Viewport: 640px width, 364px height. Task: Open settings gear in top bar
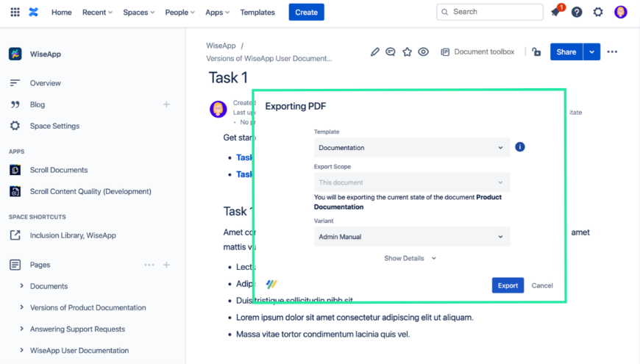(x=598, y=13)
